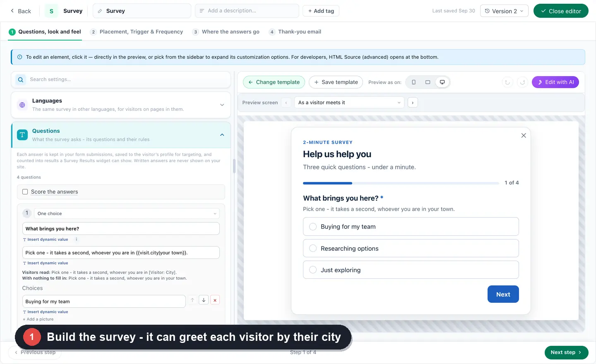This screenshot has width=596, height=364.
Task: Click the Change template button
Action: 274,82
